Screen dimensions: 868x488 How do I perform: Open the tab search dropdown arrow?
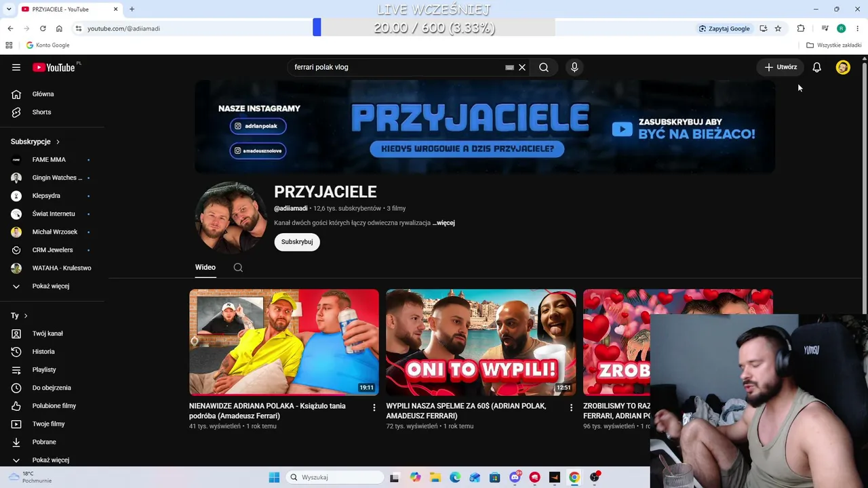point(9,9)
